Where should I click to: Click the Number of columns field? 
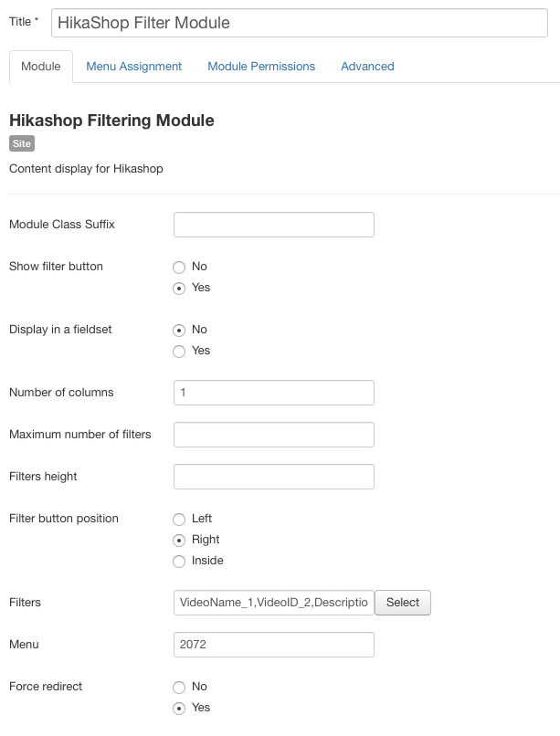[x=273, y=393]
